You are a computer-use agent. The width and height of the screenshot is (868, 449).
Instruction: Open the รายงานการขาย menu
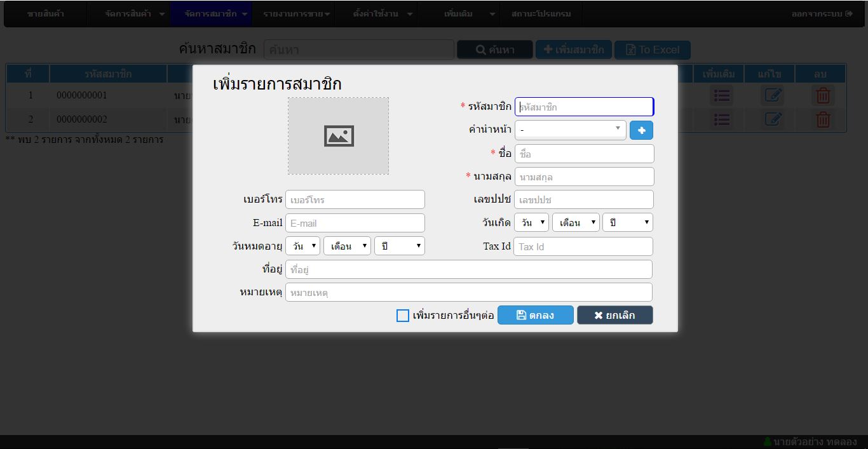point(295,14)
